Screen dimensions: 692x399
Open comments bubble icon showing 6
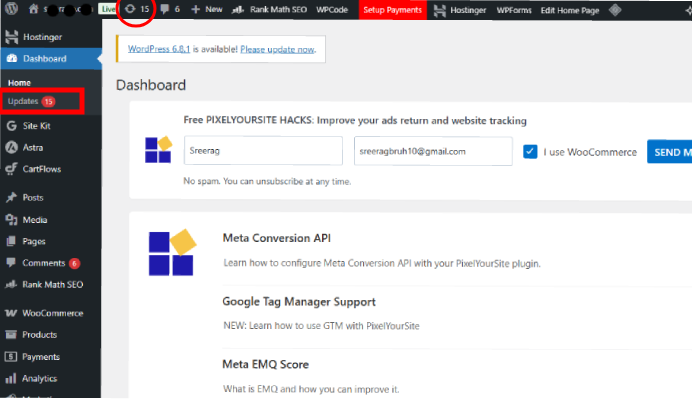[170, 9]
